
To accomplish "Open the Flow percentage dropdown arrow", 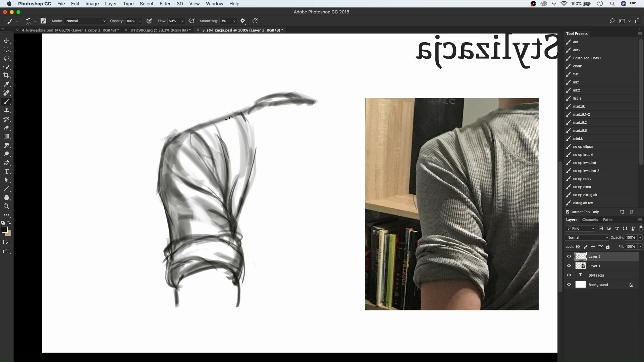I will click(182, 21).
